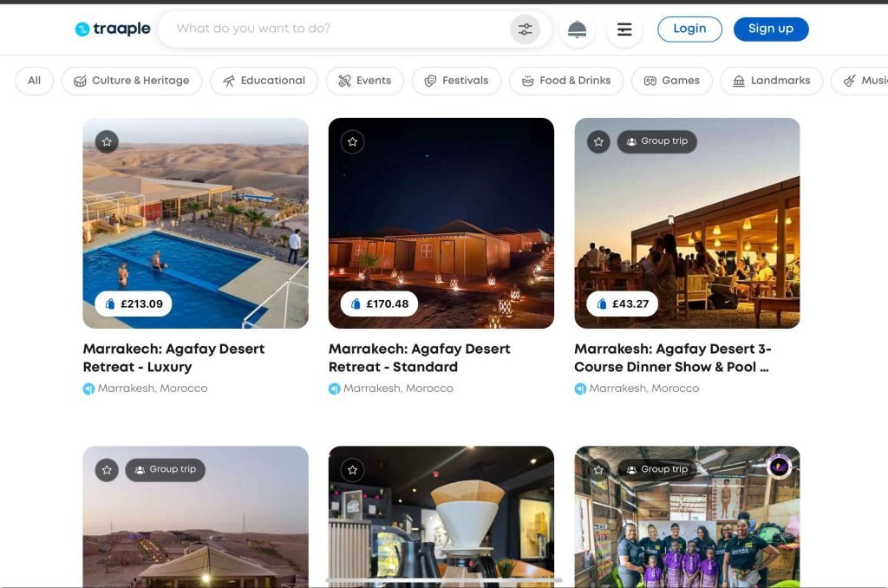Screen dimensions: 888x588
Task: Click the Login button
Action: 689,29
